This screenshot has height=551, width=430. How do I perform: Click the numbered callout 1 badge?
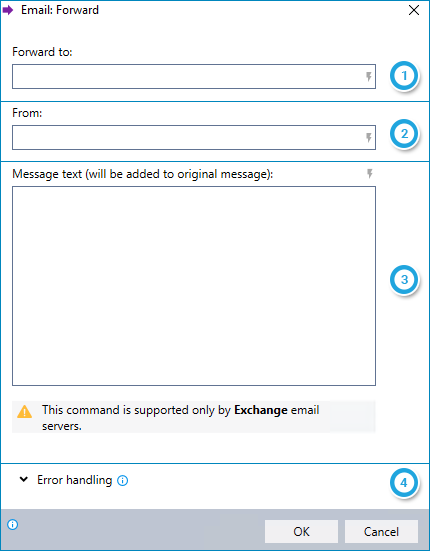[x=404, y=76]
